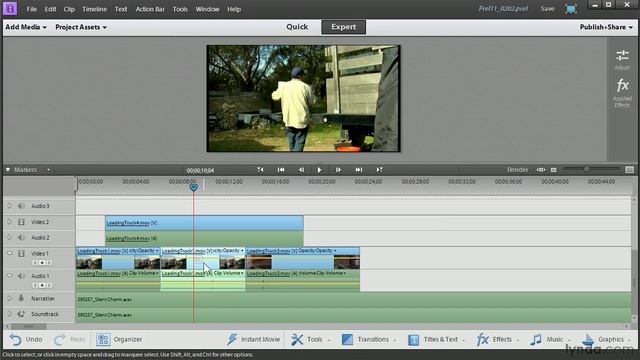640x360 pixels.
Task: Toggle add/remove keyframe on Video 1 track
Action: [42, 262]
